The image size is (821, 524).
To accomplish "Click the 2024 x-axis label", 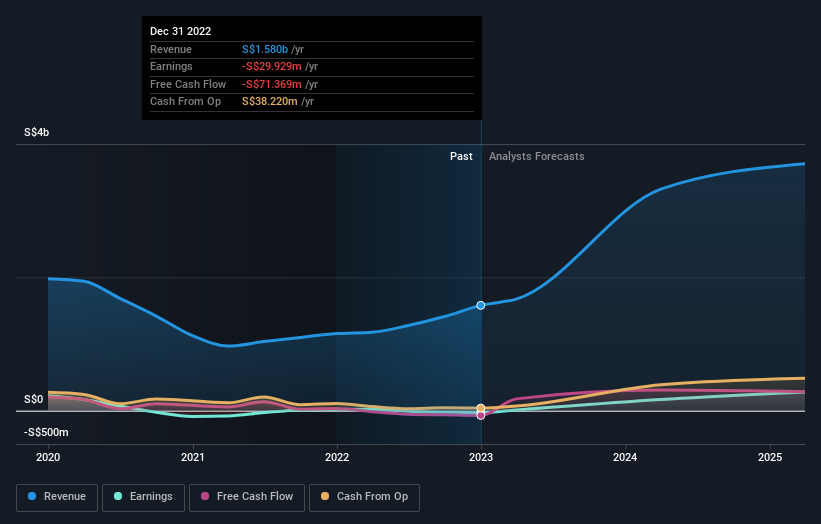I will (x=625, y=457).
